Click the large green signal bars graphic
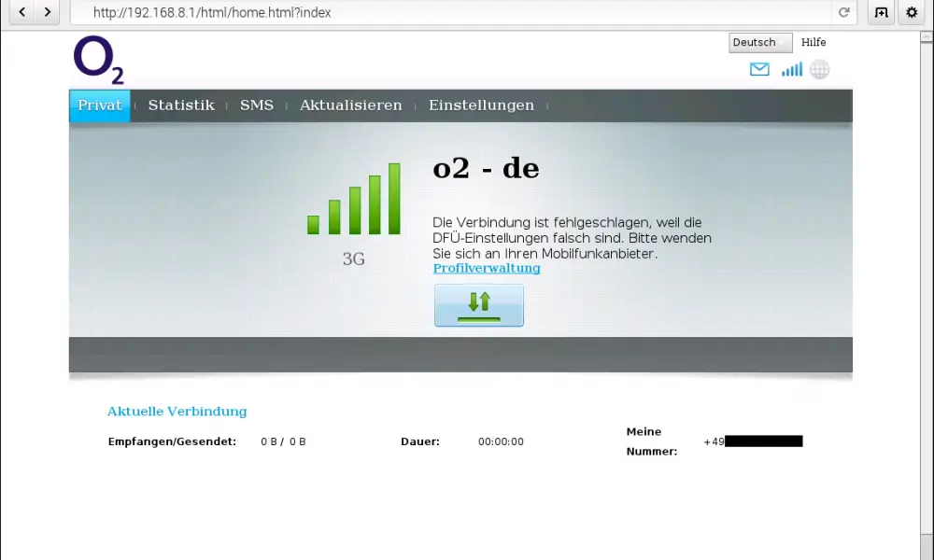The width and height of the screenshot is (934, 560). click(x=354, y=199)
